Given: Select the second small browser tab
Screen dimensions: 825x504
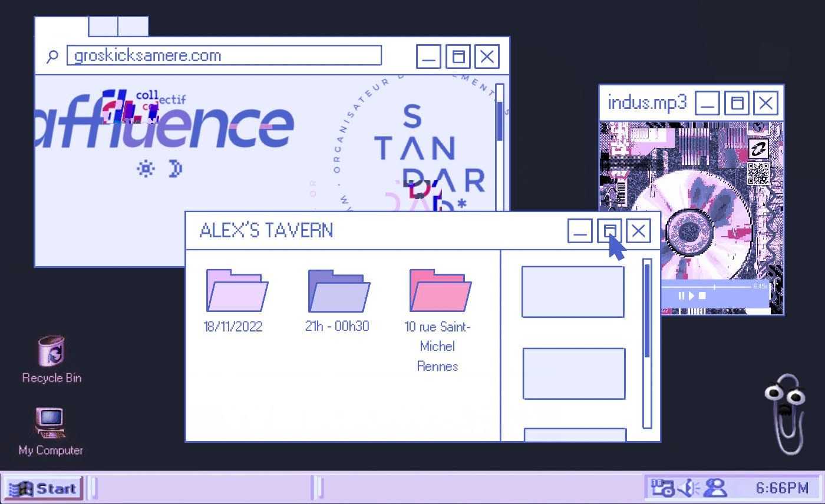Looking at the screenshot, I should pos(103,27).
